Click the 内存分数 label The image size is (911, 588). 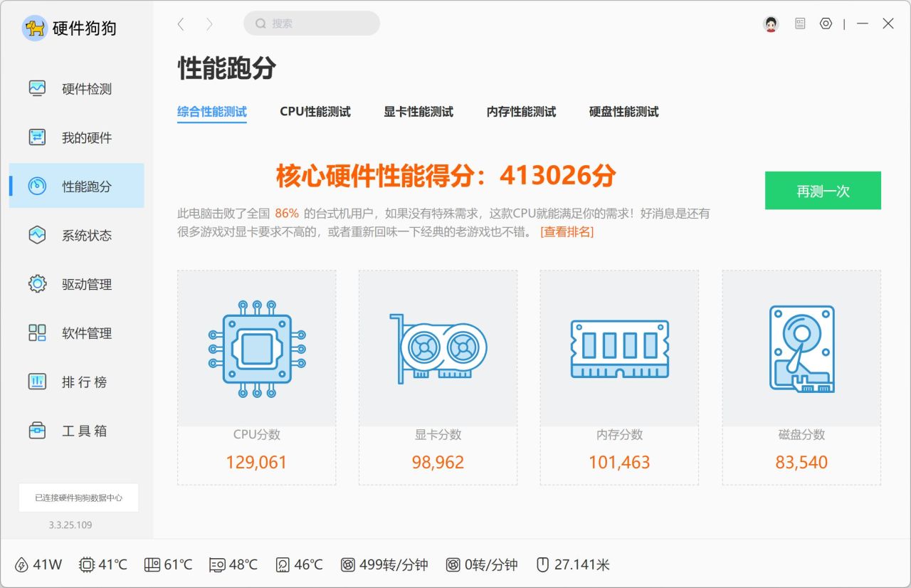[620, 434]
